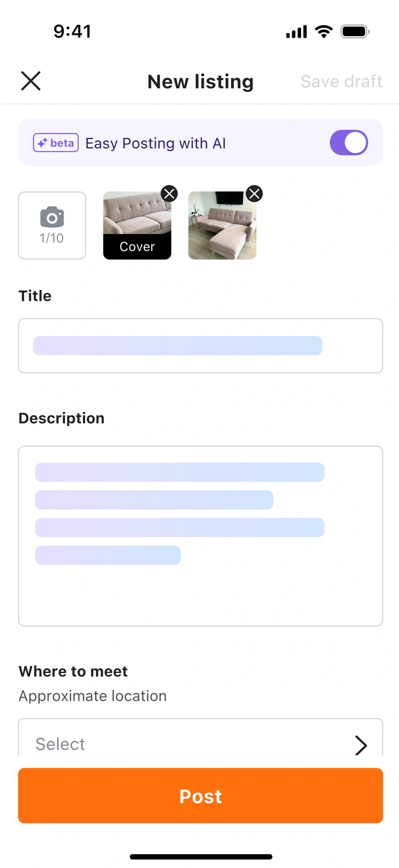Tap the Title input field
399x868 pixels.
tap(200, 345)
